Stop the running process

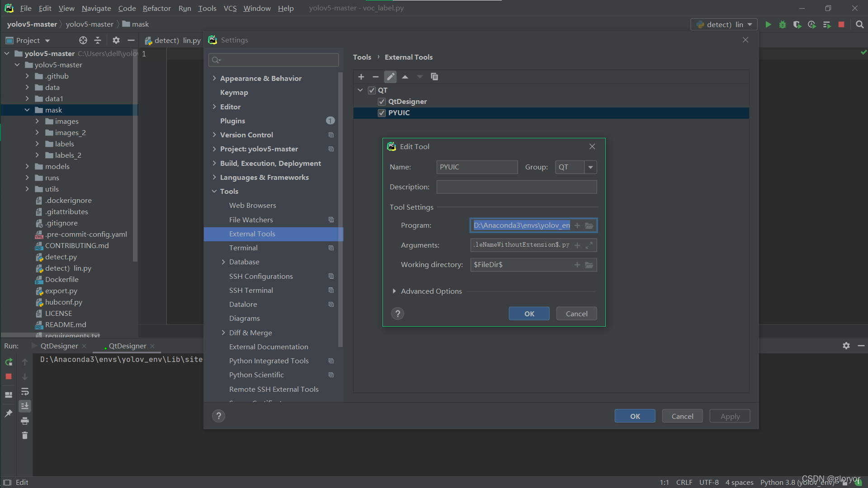pos(8,376)
